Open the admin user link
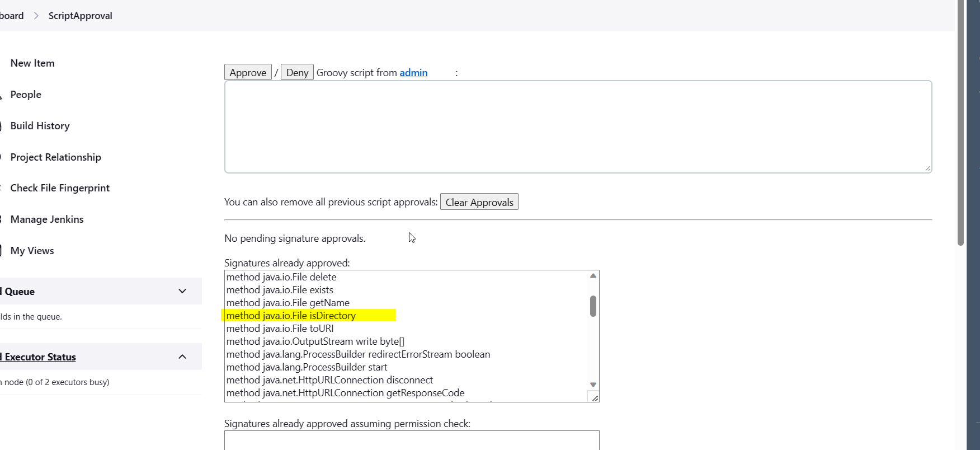The width and height of the screenshot is (980, 450). pos(413,73)
